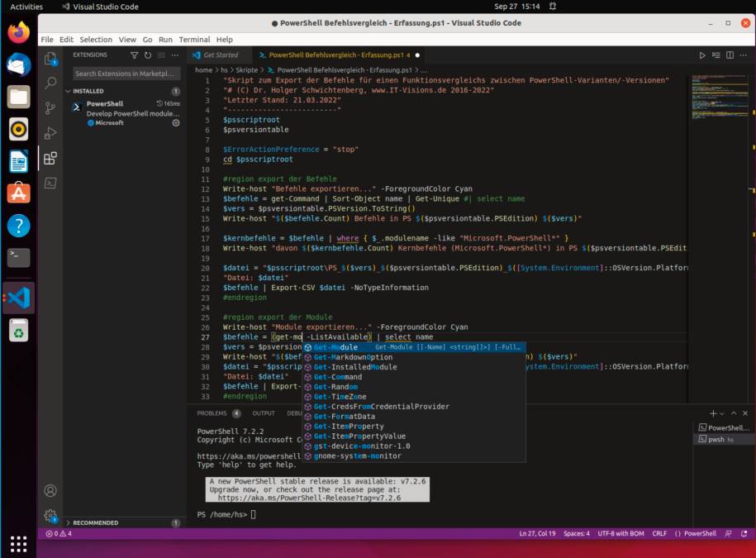Screen dimensions: 756x558
Task: Choose Get-InstalledModule suggestion
Action: 414,367
